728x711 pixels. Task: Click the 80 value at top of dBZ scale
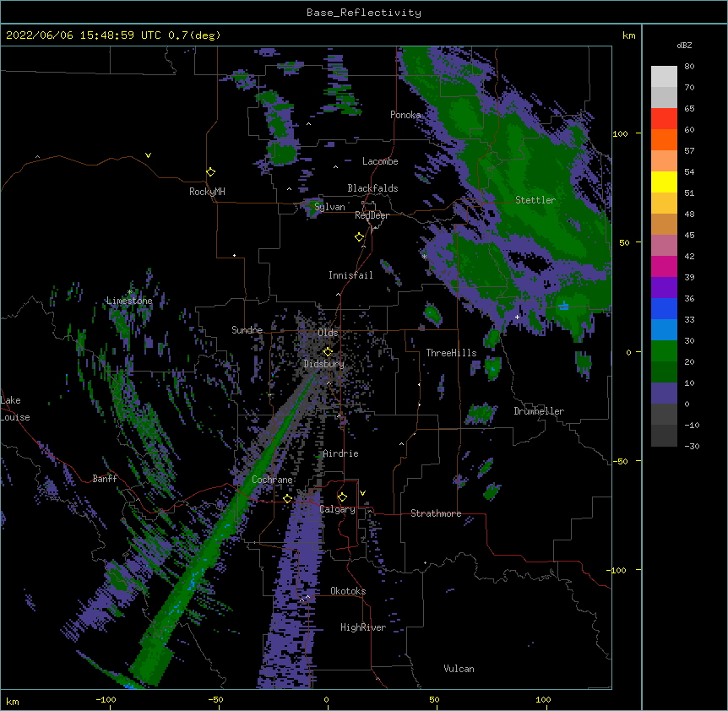689,67
